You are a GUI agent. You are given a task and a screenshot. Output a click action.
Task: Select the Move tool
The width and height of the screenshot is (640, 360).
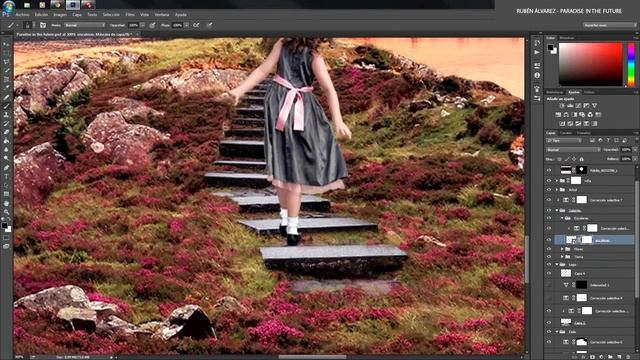coord(6,44)
